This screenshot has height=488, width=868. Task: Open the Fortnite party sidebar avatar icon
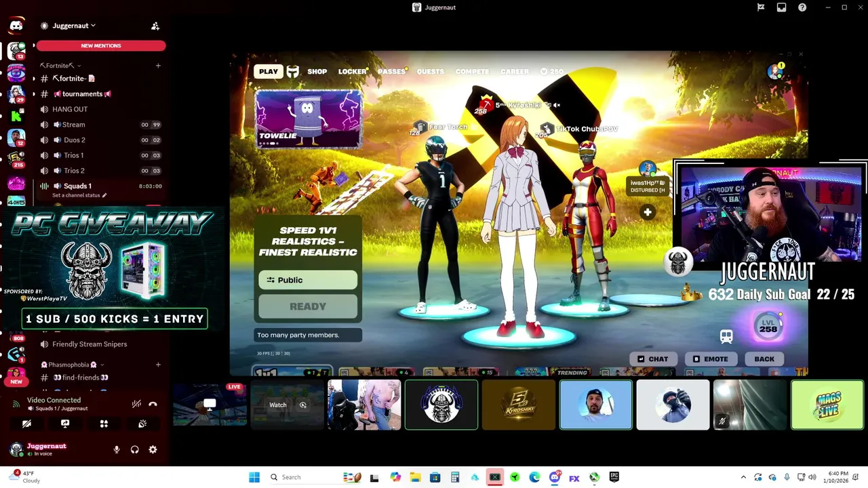(x=776, y=71)
